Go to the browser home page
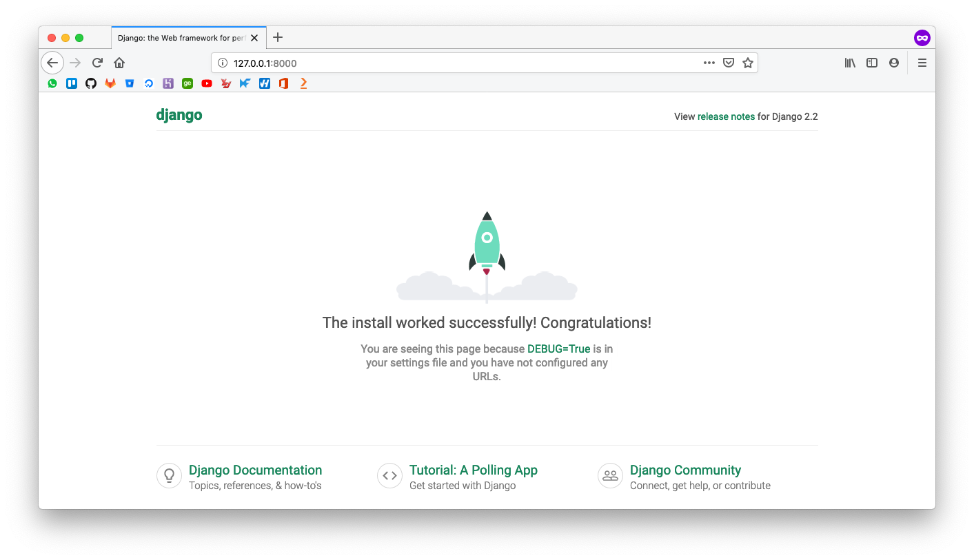974x560 pixels. tap(119, 63)
